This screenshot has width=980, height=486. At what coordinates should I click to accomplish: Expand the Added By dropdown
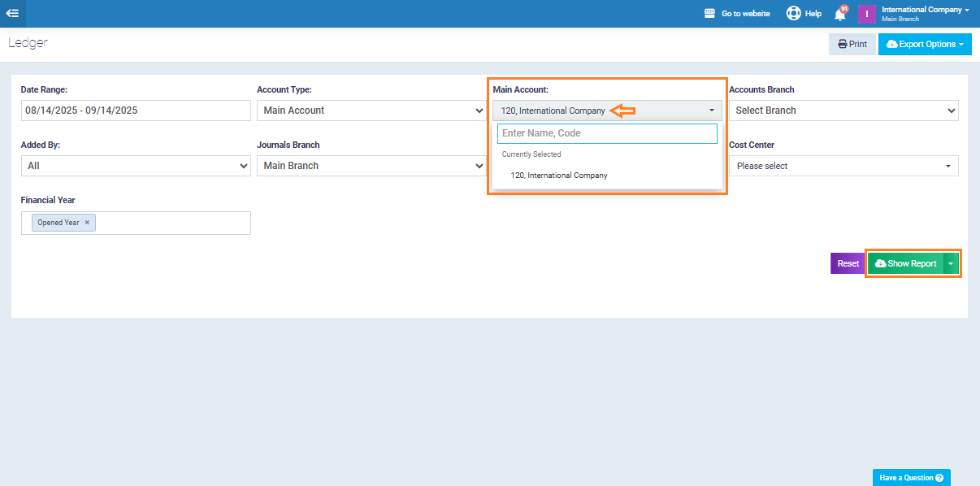(136, 166)
